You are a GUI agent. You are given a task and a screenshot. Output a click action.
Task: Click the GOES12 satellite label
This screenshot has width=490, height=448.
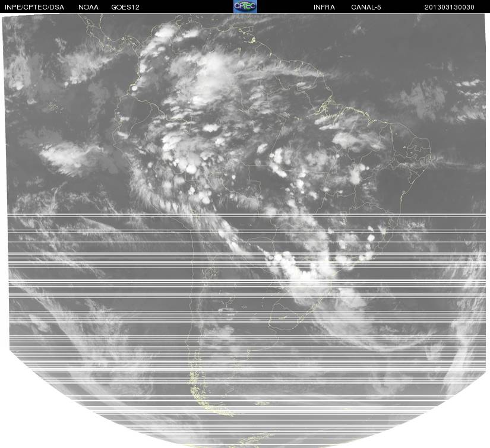(x=125, y=7)
